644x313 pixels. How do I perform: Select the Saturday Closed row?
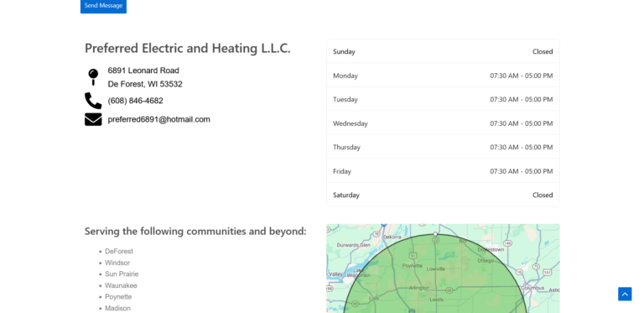[x=443, y=195]
